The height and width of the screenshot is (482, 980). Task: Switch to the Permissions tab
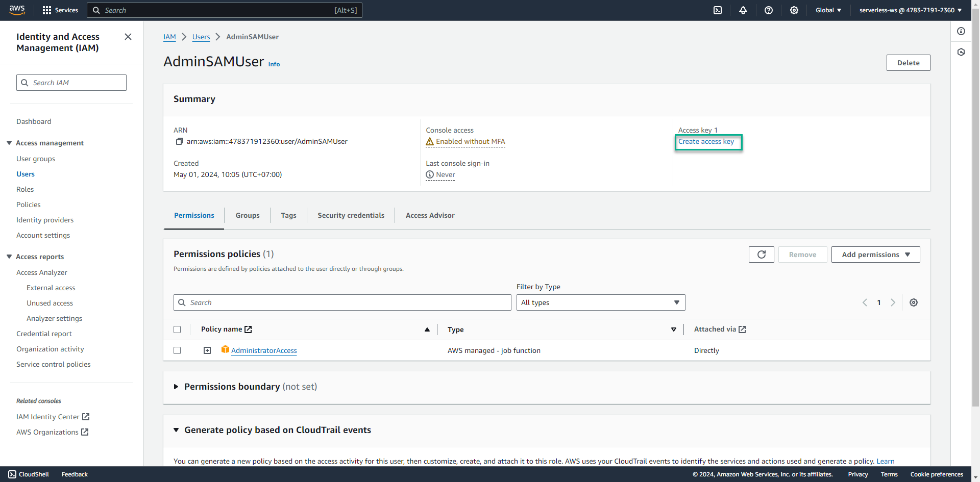tap(194, 215)
